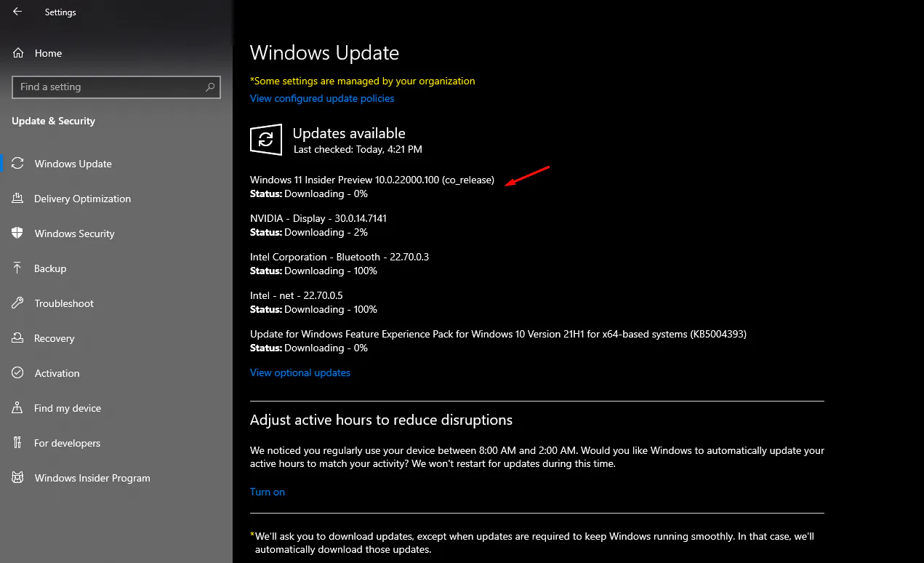This screenshot has height=563, width=924.
Task: Click Intel Corporation - Bluetooth update entry
Action: (x=340, y=257)
